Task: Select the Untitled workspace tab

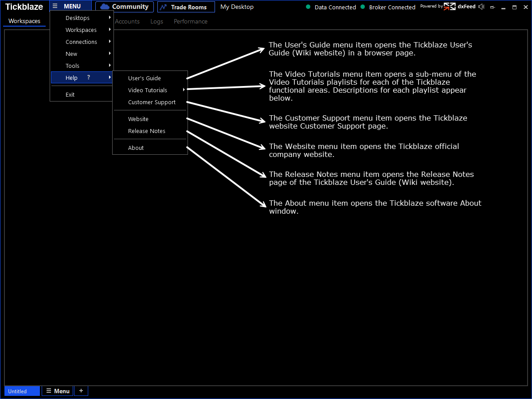Action: click(x=22, y=391)
